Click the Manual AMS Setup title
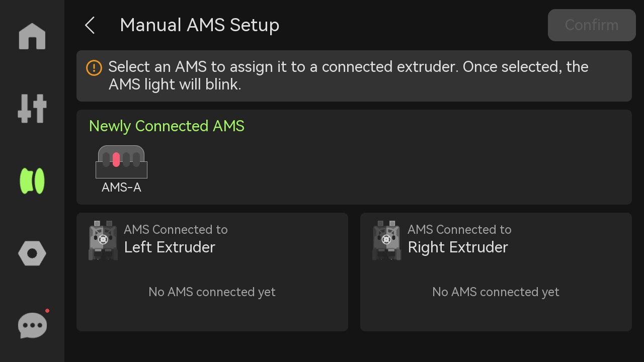The width and height of the screenshot is (644, 362). (200, 25)
